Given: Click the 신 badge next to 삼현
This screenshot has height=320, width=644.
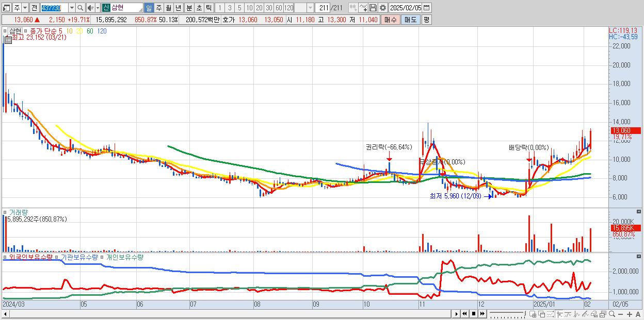Looking at the screenshot, I should point(106,8).
